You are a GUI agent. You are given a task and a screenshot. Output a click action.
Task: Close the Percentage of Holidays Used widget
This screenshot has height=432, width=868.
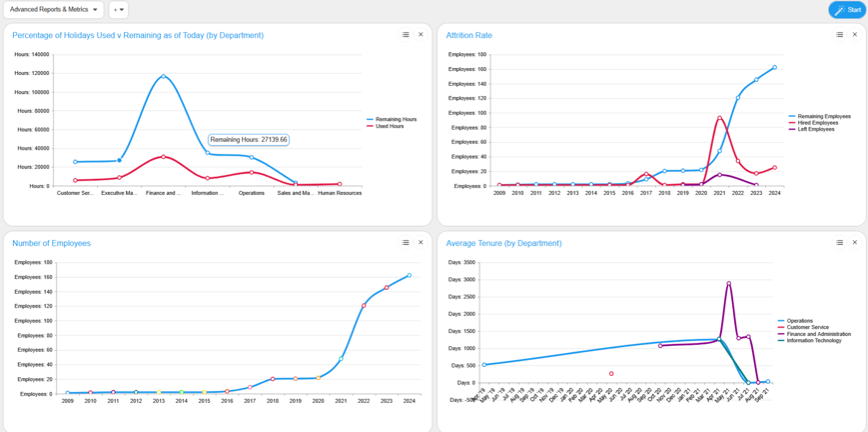[421, 35]
